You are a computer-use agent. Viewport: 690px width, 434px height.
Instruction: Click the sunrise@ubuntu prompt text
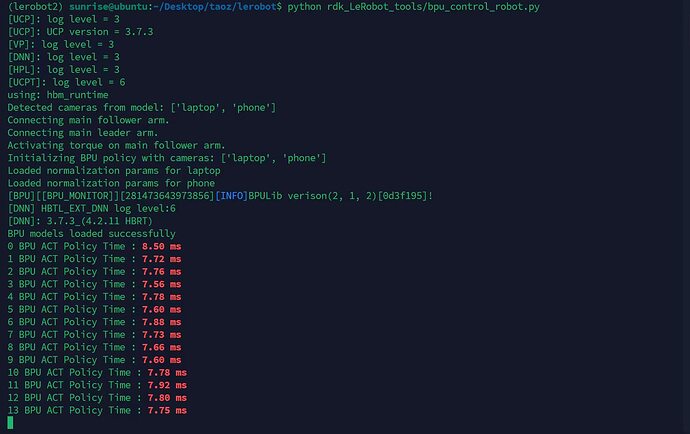[111, 7]
